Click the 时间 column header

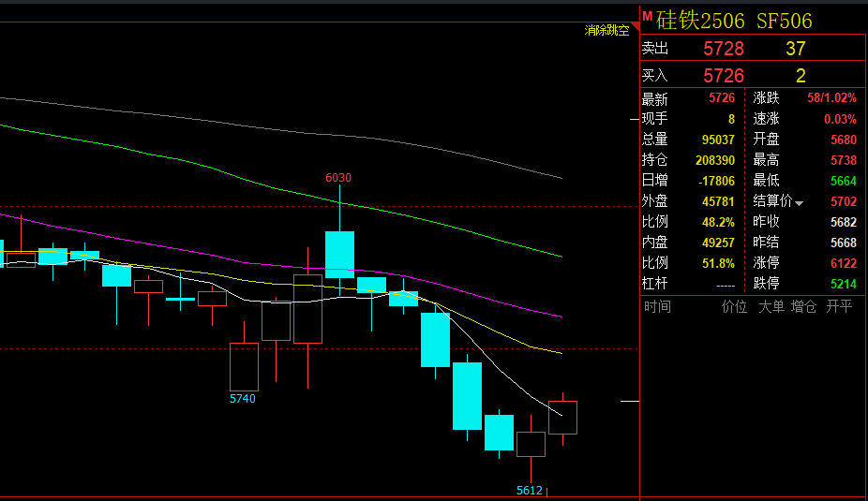tap(657, 306)
